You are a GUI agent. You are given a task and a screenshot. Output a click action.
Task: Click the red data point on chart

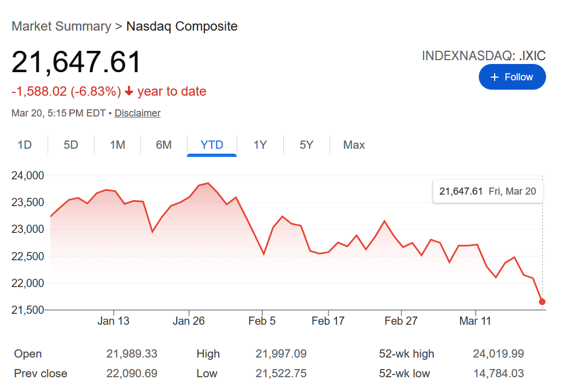(542, 302)
